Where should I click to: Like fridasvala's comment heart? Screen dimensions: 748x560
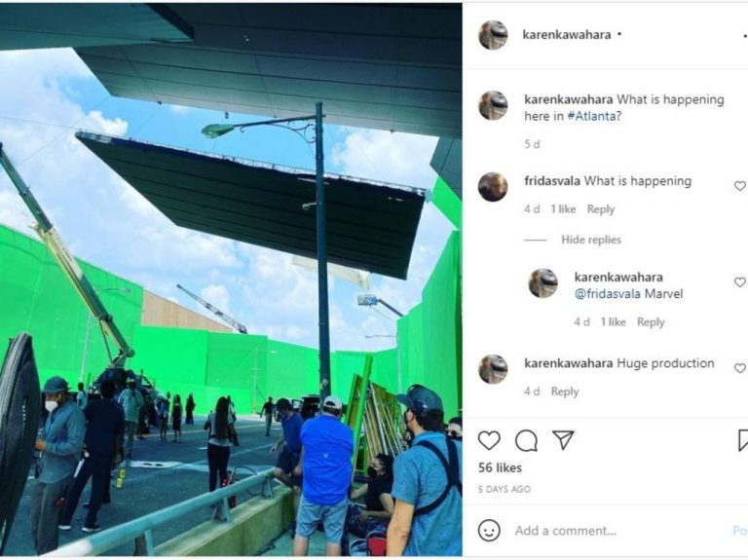[740, 186]
